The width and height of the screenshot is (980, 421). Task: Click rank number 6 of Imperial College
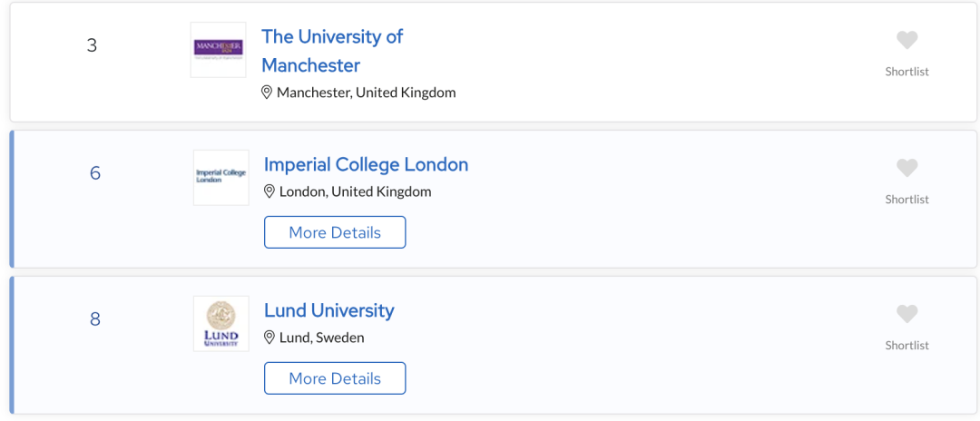click(95, 173)
